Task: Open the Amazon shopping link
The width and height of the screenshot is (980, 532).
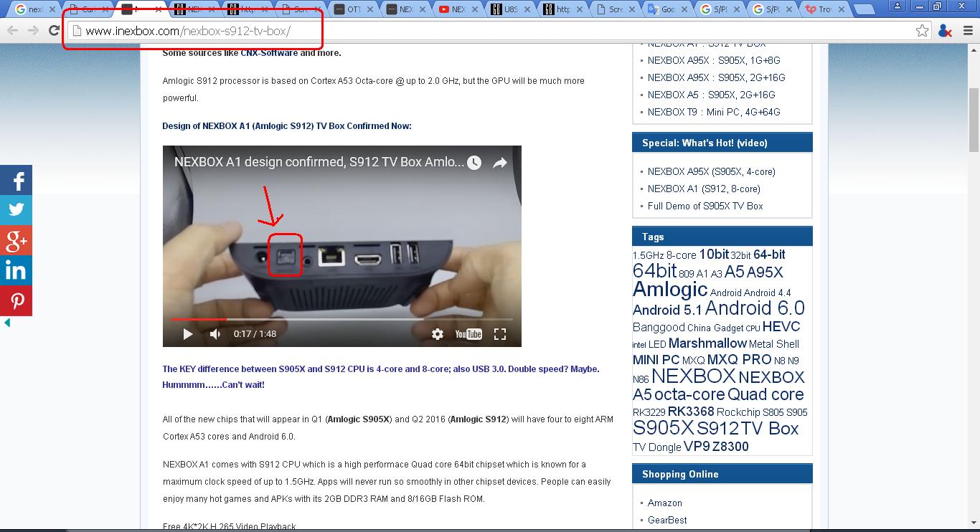Action: [x=665, y=503]
